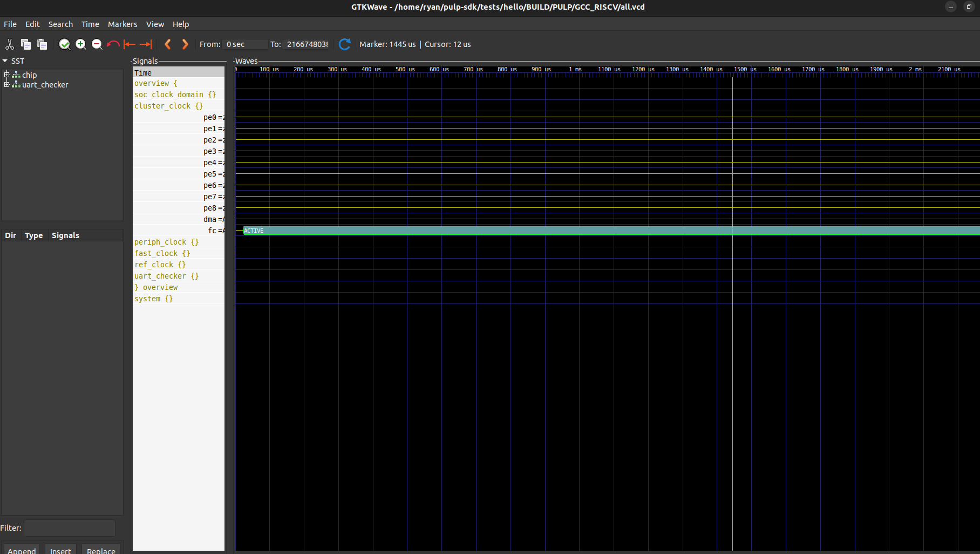The image size is (980, 554).
Task: Click the Paste icon in toolbar
Action: click(42, 44)
